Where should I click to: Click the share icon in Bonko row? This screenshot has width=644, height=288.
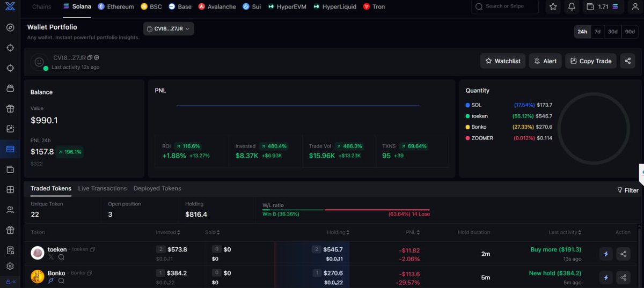623,277
